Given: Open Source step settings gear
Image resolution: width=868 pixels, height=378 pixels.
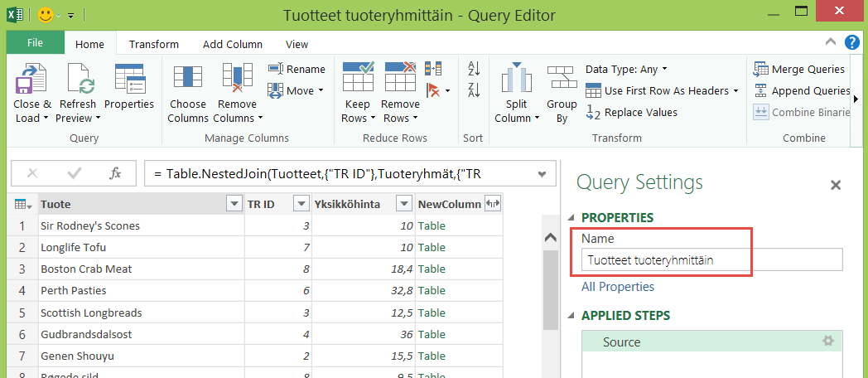Looking at the screenshot, I should click(x=827, y=342).
